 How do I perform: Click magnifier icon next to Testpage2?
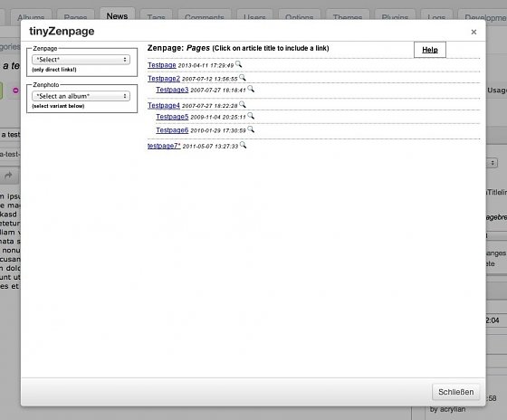pos(243,78)
